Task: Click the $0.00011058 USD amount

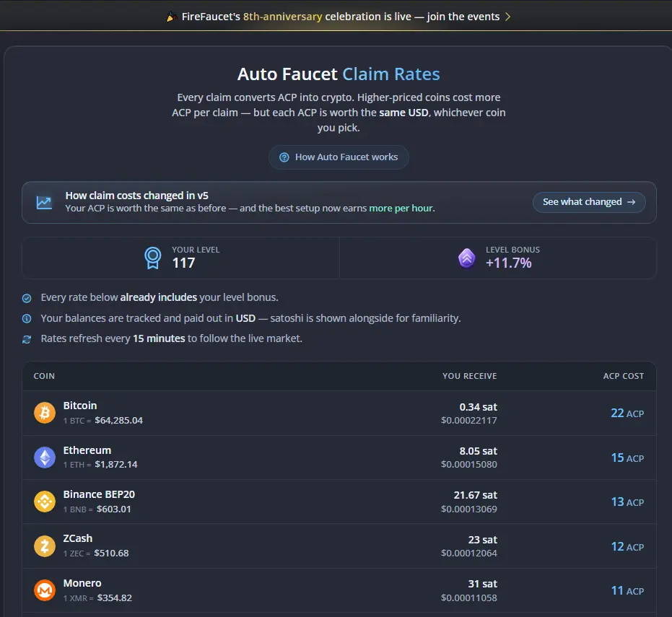Action: click(x=469, y=598)
